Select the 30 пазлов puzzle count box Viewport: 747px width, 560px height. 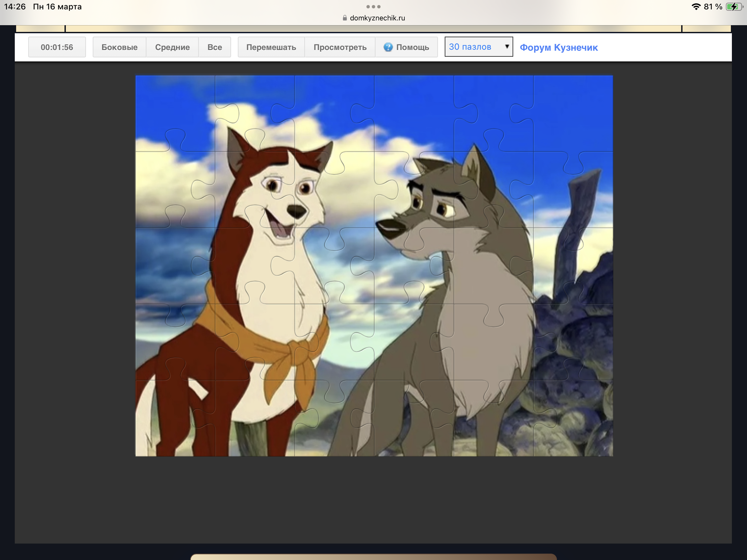click(x=473, y=47)
